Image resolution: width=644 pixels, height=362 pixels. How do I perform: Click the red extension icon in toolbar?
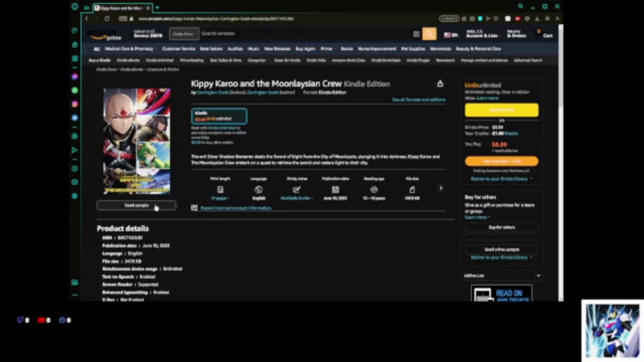click(517, 19)
